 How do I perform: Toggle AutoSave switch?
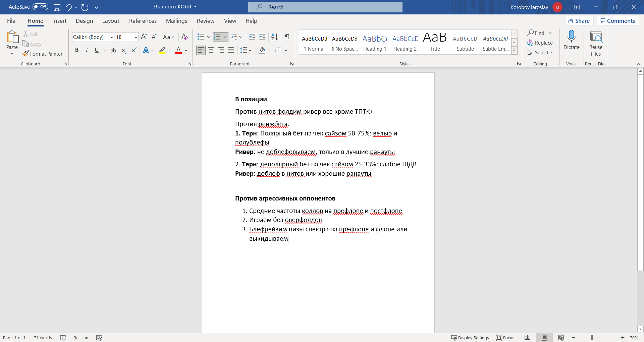click(x=40, y=7)
